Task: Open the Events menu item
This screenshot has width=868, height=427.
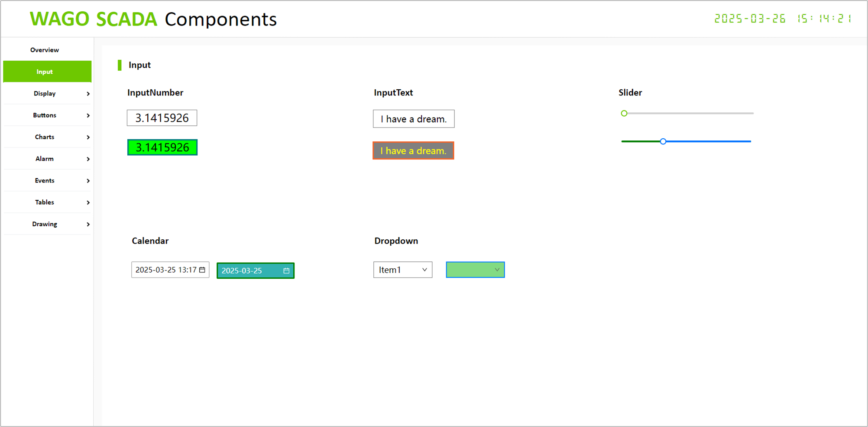Action: [x=45, y=180]
